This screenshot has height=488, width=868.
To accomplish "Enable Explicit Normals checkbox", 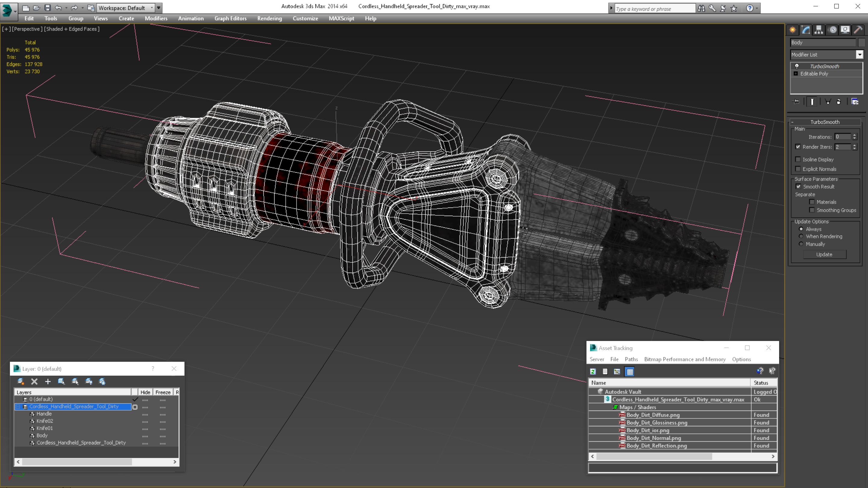I will pos(797,169).
